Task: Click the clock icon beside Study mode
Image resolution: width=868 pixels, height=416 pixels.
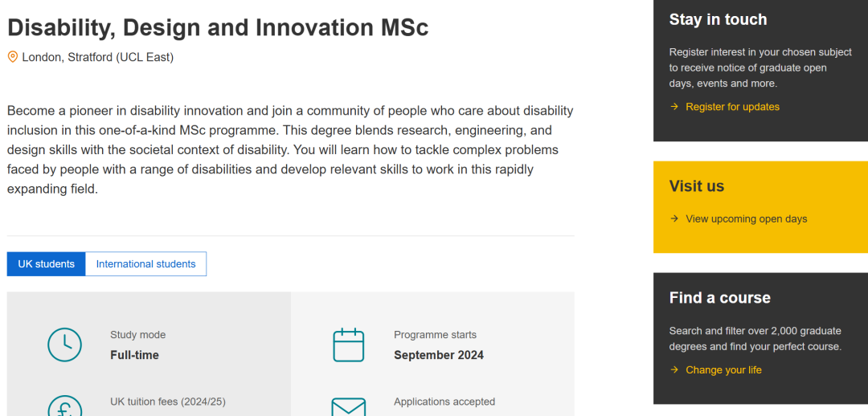Action: [x=65, y=345]
